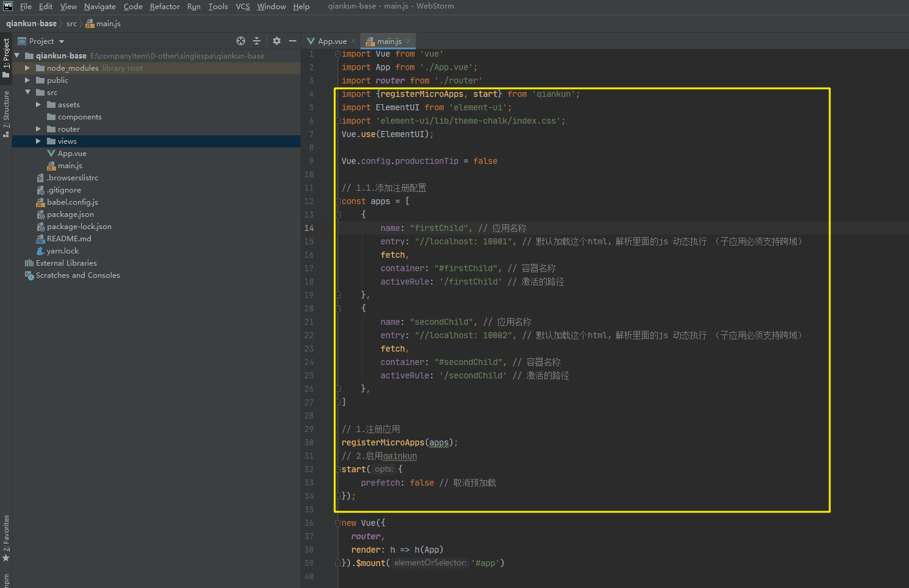
Task: Close the main.js editor tab
Action: [x=408, y=41]
